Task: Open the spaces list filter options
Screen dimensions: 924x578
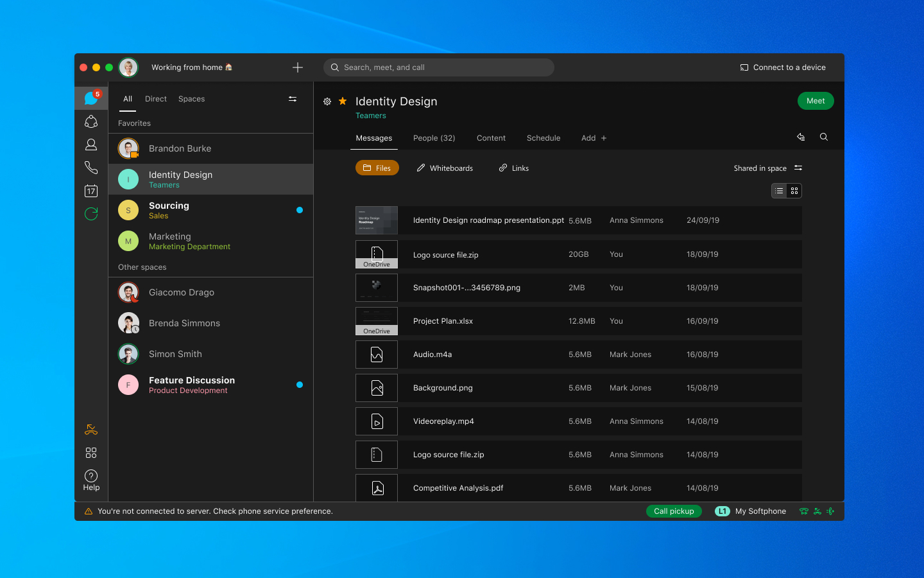Action: pos(293,99)
